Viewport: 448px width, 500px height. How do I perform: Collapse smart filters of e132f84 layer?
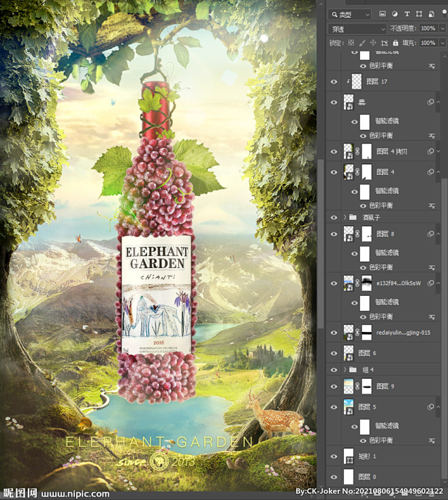438,283
